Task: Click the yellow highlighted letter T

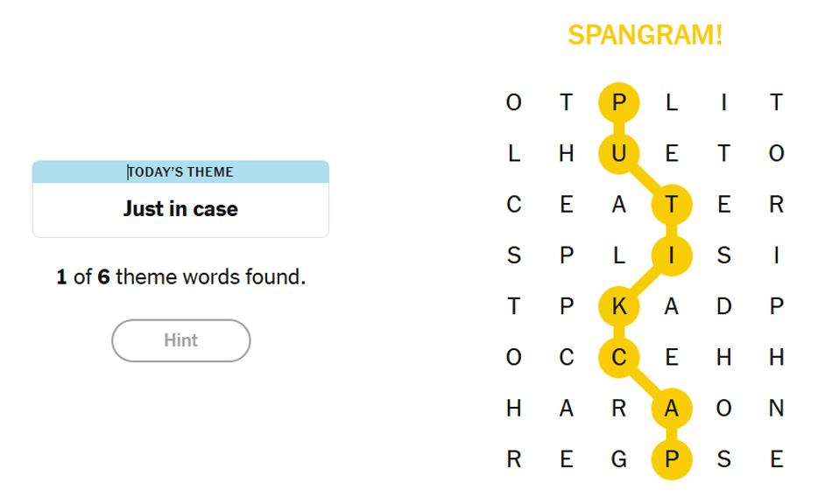Action: (x=672, y=205)
